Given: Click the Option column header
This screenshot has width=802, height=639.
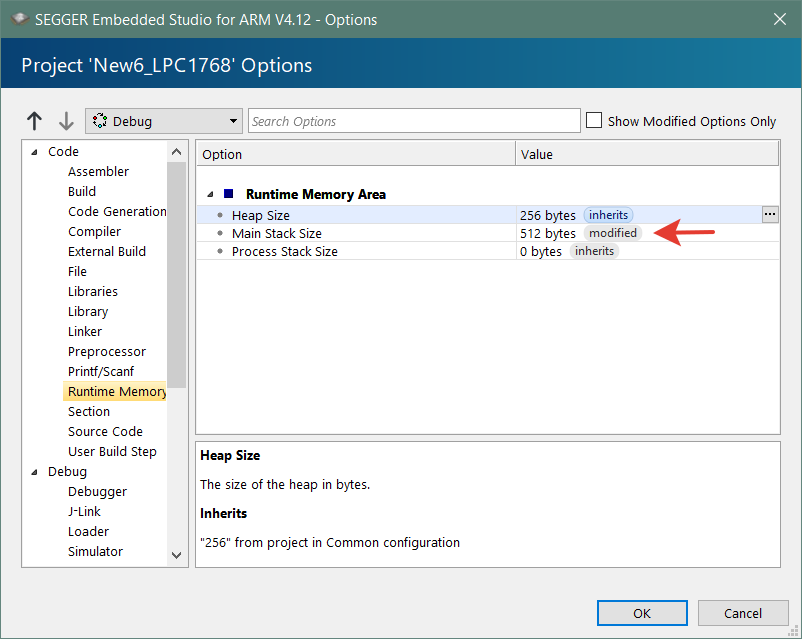Looking at the screenshot, I should pyautogui.click(x=356, y=154).
